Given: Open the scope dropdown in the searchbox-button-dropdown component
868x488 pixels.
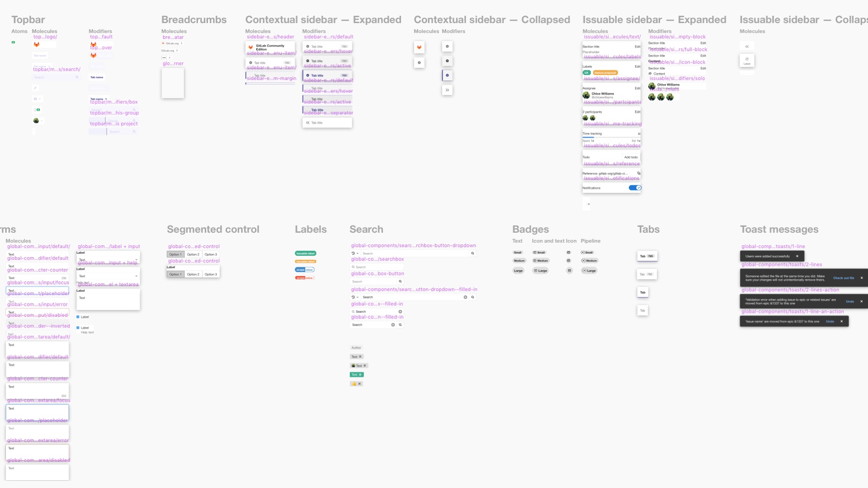Looking at the screenshot, I should (x=355, y=253).
